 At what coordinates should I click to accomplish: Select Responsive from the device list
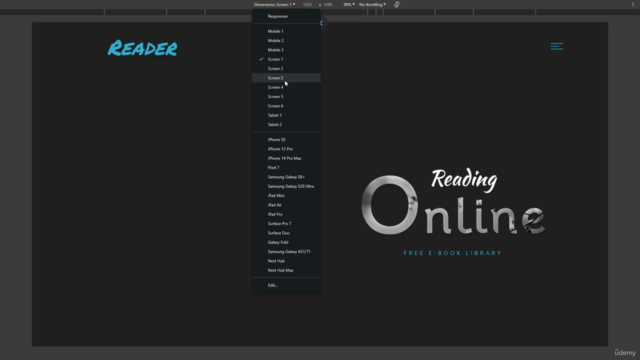[x=286, y=16]
